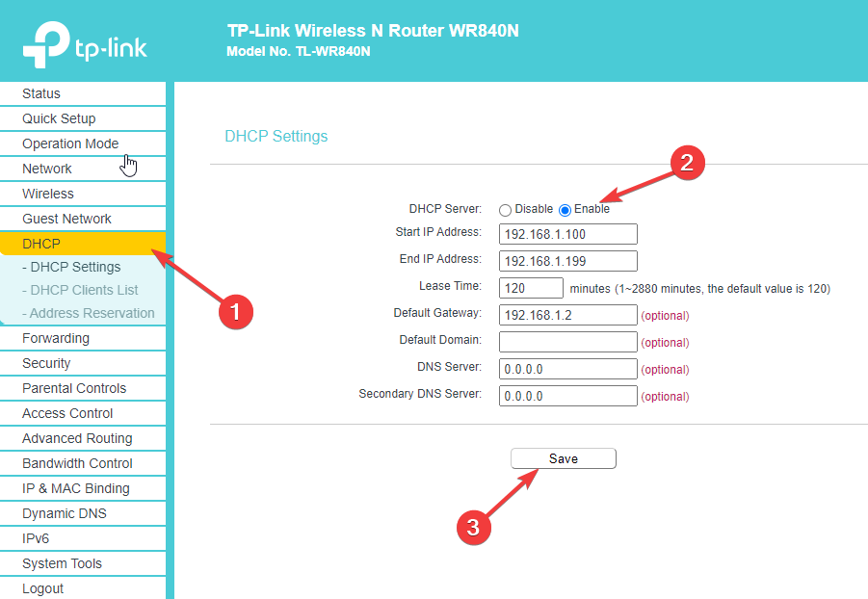Image resolution: width=868 pixels, height=599 pixels.
Task: Expand the Advanced Routing menu
Action: [x=83, y=438]
